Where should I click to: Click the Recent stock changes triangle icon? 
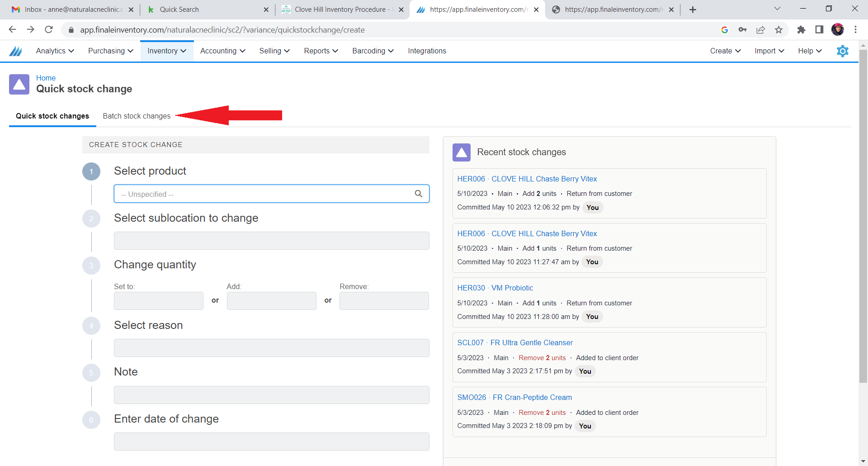pyautogui.click(x=462, y=152)
